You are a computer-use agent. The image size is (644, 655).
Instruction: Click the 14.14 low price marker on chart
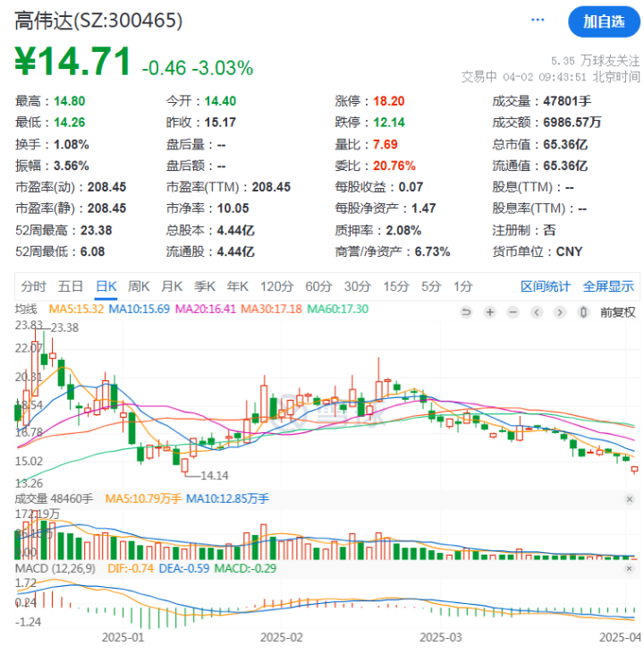(215, 475)
